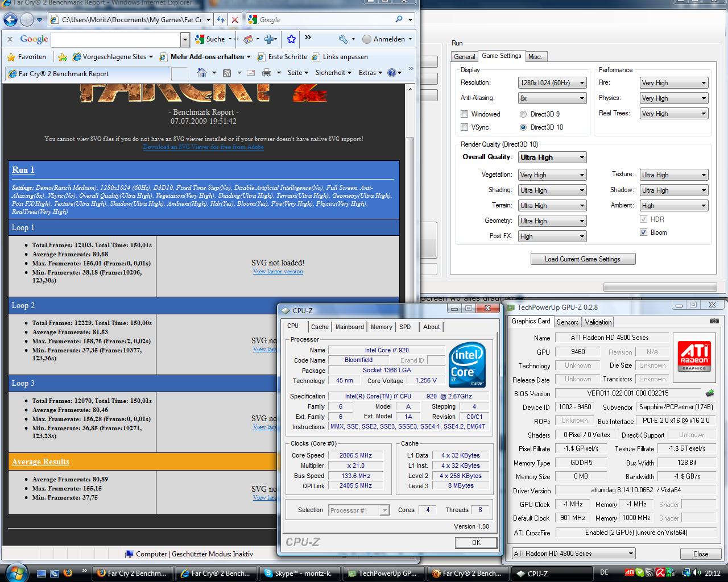Click Load Current Game Settings button
This screenshot has width=728, height=582.
point(582,259)
